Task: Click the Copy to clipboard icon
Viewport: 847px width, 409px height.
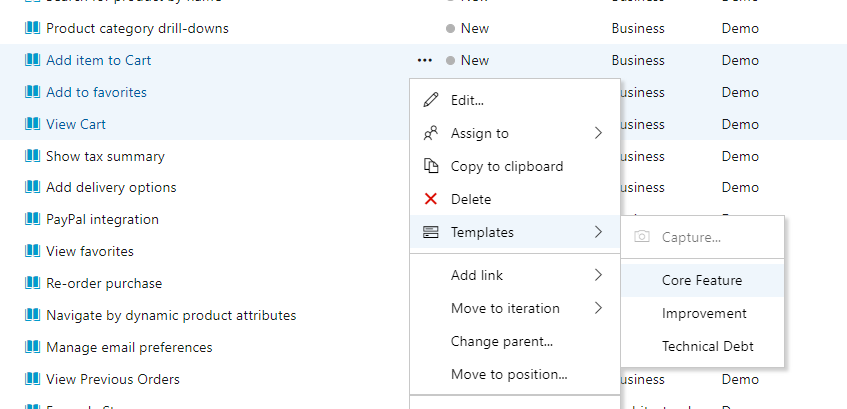Action: 431,166
